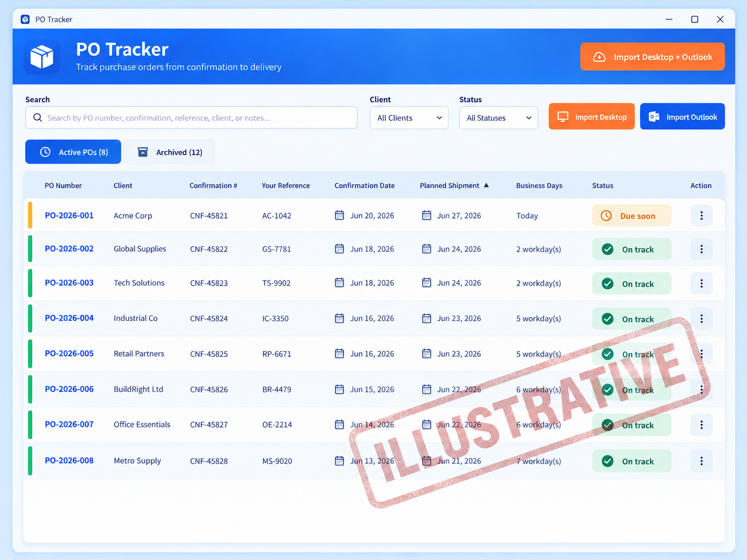Sort by PO Number column header
This screenshot has height=560, width=747.
point(63,186)
